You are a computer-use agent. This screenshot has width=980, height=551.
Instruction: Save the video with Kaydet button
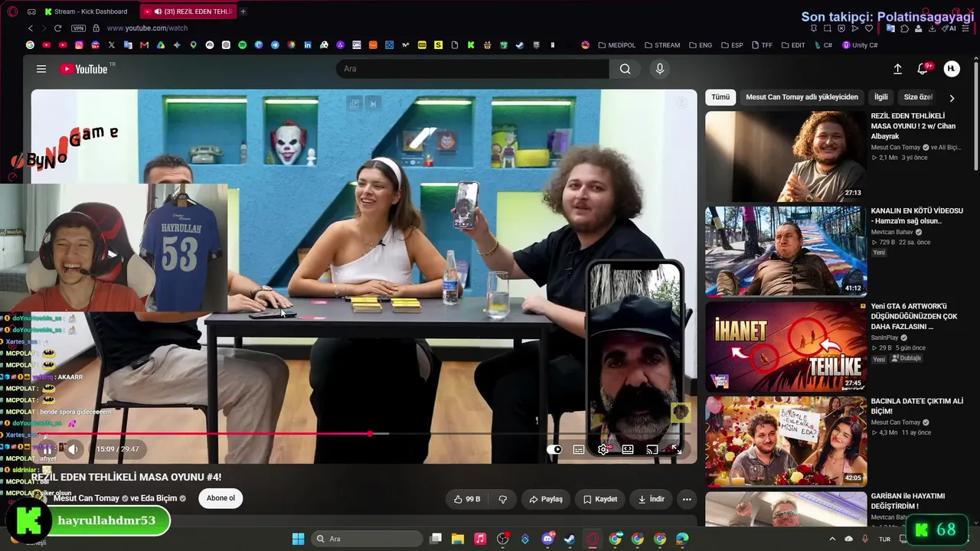[600, 499]
